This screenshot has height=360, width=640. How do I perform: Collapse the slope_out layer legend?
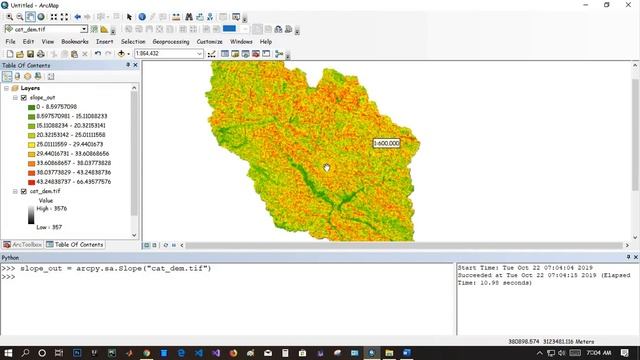click(15, 98)
